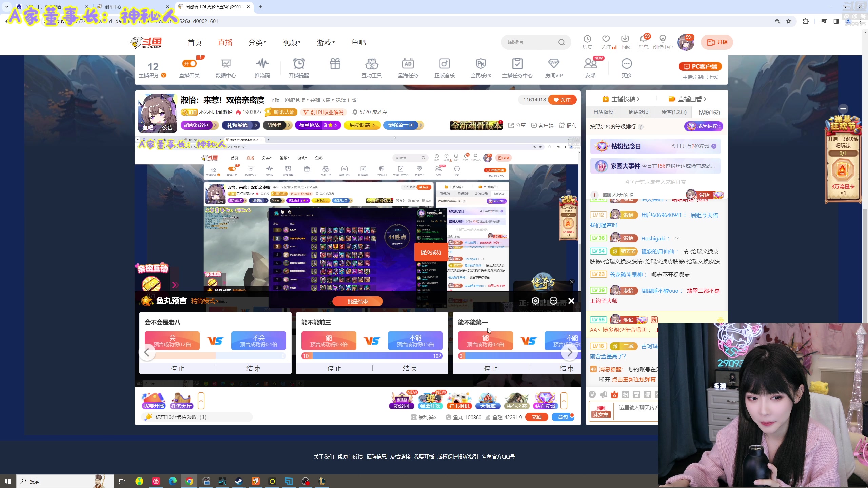The width and height of the screenshot is (868, 488).
Task: Expand the 主播投稿 section
Action: coord(621,99)
